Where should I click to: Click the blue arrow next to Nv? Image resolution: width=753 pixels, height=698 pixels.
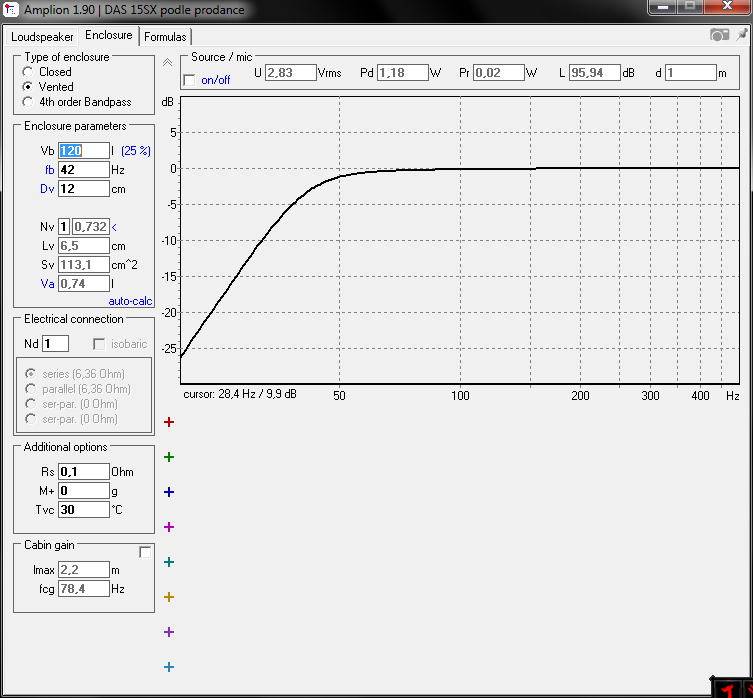click(114, 227)
